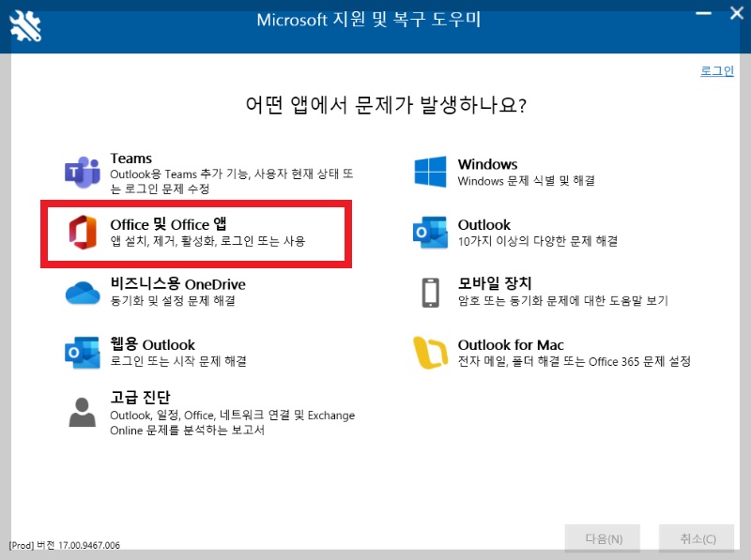Choose the Outlook for Mac heading
This screenshot has height=560, width=751.
point(511,344)
